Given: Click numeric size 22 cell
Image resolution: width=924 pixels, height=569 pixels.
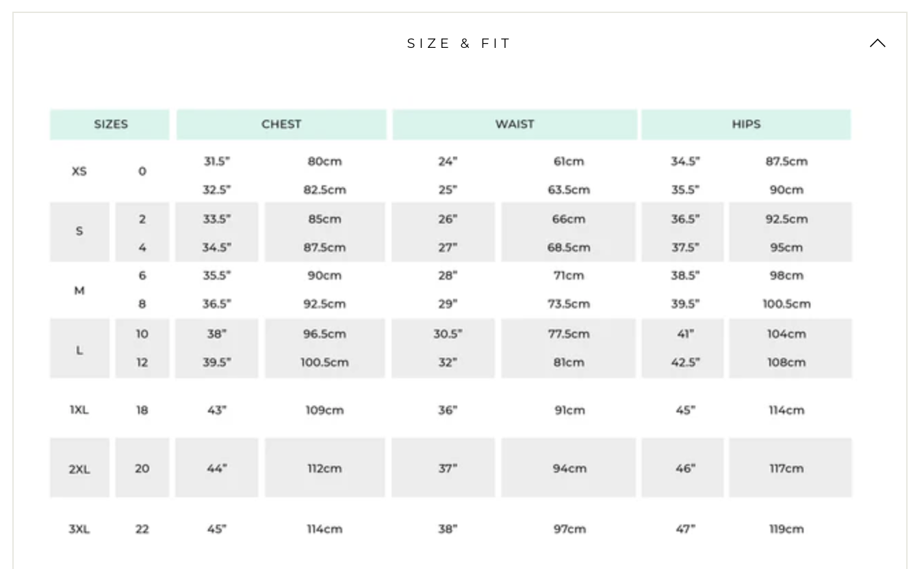Looking at the screenshot, I should pos(142,529).
